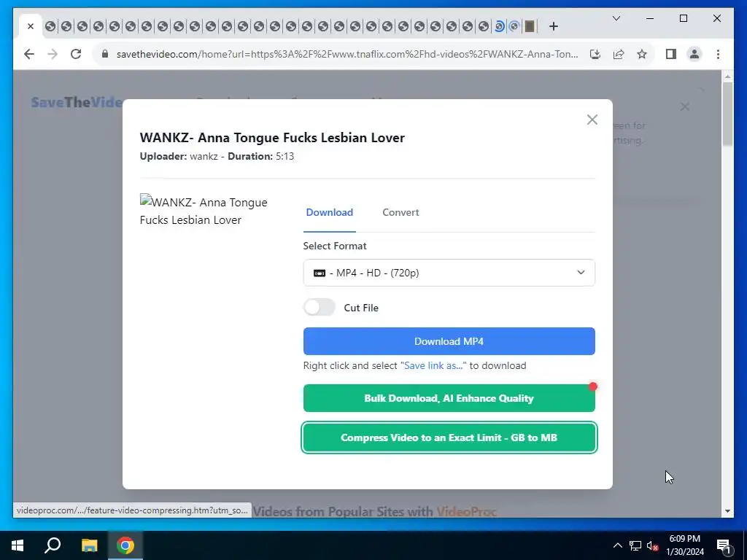Click the address bar URL
This screenshot has width=747, height=560.
pyautogui.click(x=347, y=54)
